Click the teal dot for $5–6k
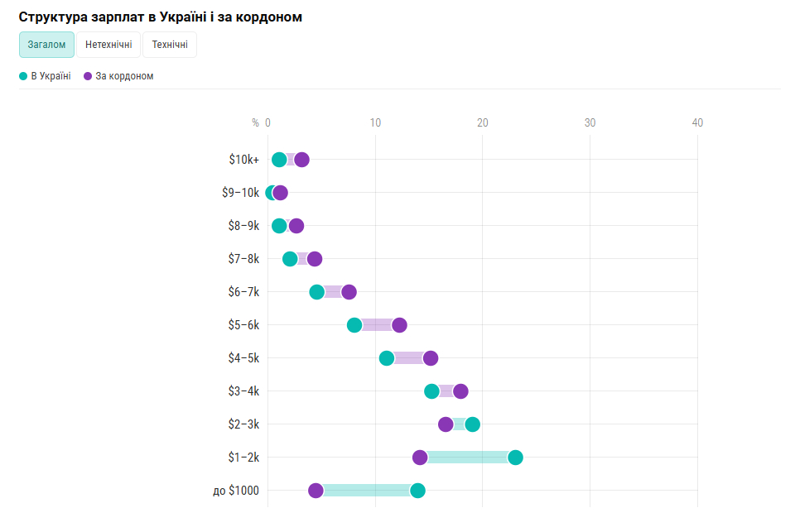 click(354, 325)
